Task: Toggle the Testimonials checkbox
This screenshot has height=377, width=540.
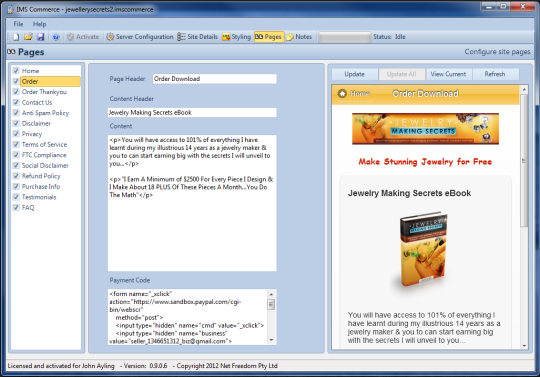Action: pyautogui.click(x=16, y=197)
